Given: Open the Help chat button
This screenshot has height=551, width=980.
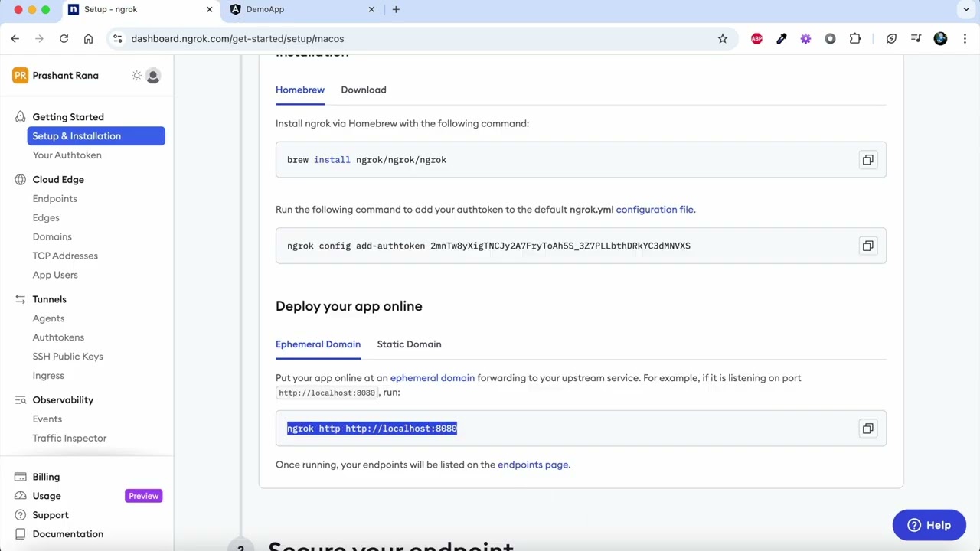Looking at the screenshot, I should (x=929, y=525).
